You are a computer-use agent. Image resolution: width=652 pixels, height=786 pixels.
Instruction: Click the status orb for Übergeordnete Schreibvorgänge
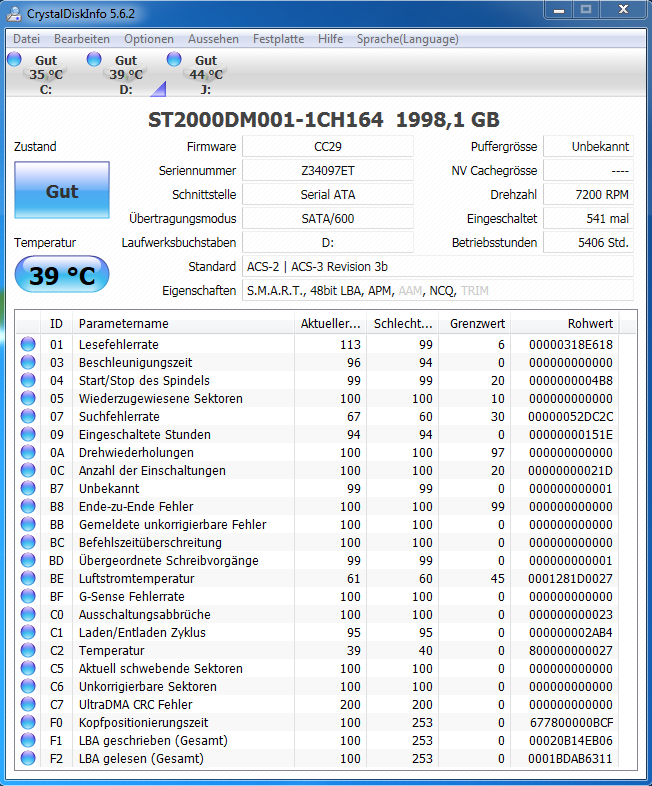pos(28,560)
